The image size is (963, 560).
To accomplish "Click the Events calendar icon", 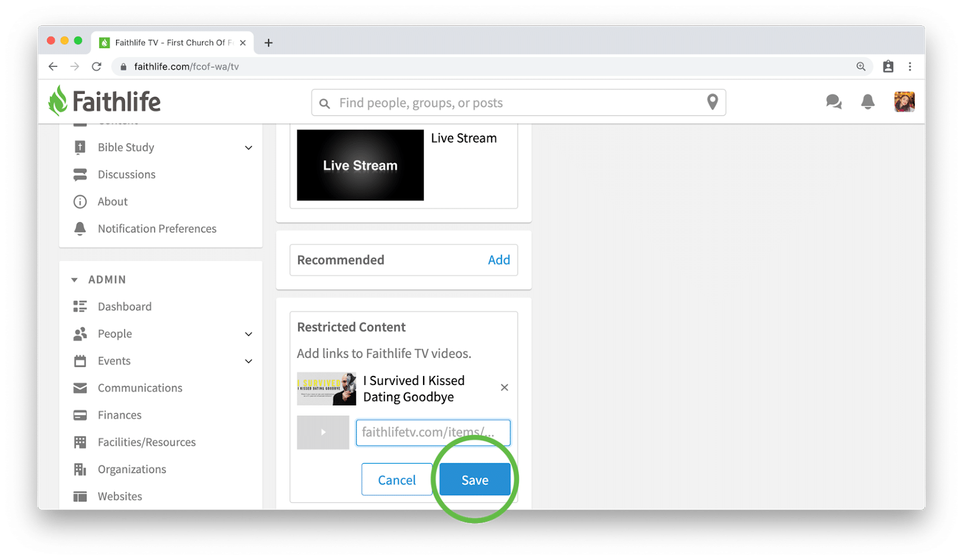I will tap(79, 361).
